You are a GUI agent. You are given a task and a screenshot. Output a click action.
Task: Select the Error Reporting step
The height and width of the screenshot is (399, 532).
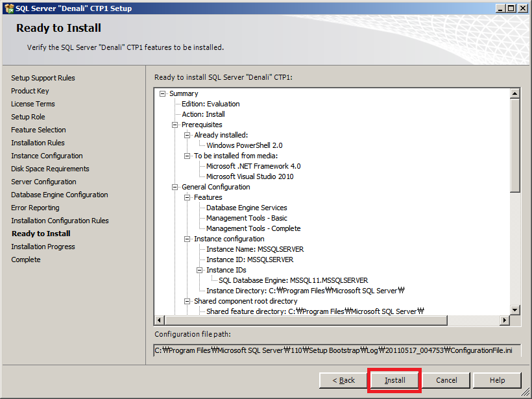coord(35,208)
